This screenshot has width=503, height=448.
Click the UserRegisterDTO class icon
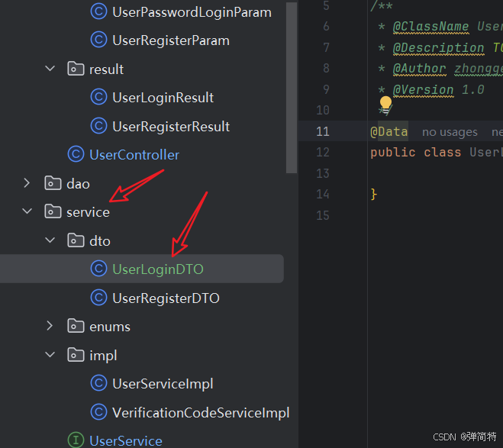pos(98,298)
